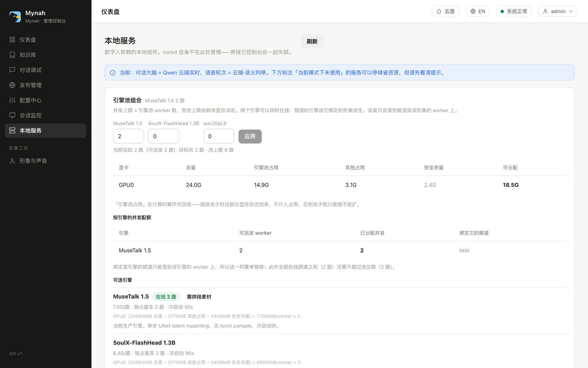Click the 在线 2 路 status badge
588x368 pixels.
click(166, 297)
